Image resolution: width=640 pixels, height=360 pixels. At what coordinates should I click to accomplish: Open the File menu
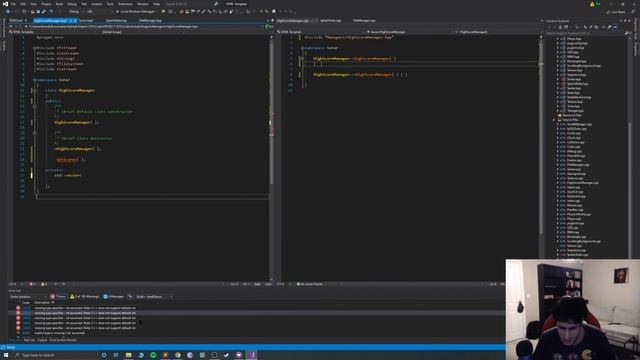click(x=13, y=4)
